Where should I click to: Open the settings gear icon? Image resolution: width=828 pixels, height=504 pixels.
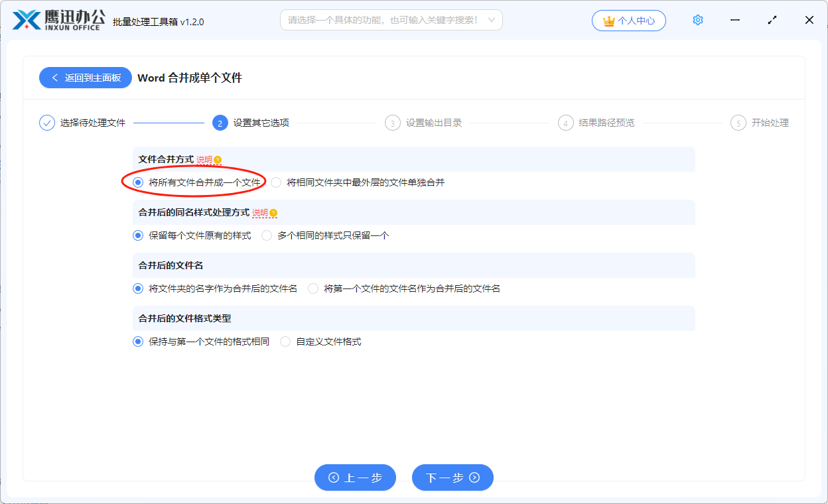click(x=697, y=20)
